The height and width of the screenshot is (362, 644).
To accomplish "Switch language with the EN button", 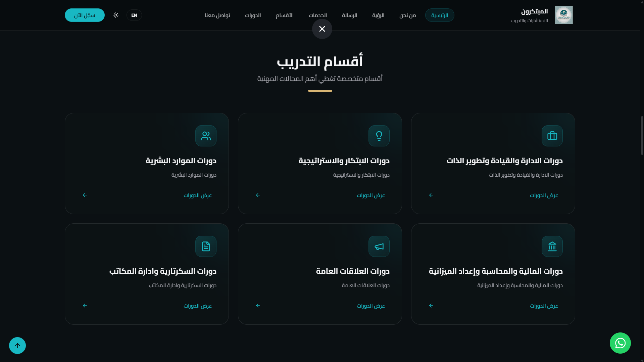I will pyautogui.click(x=134, y=15).
